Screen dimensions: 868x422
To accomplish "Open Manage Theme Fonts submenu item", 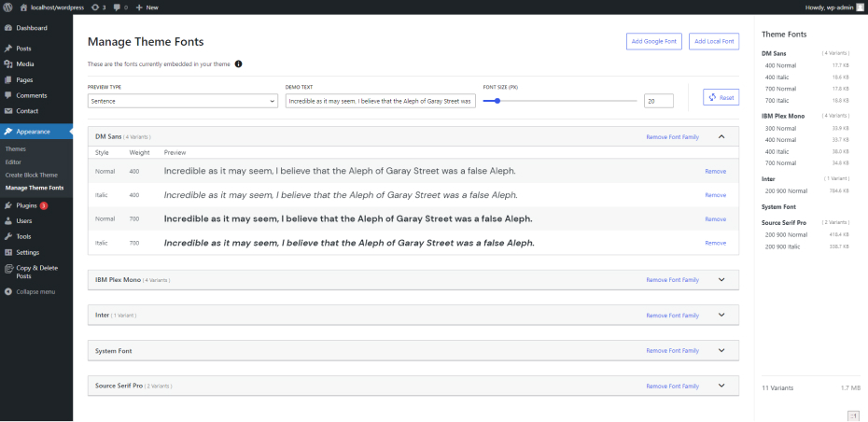I will [x=35, y=188].
